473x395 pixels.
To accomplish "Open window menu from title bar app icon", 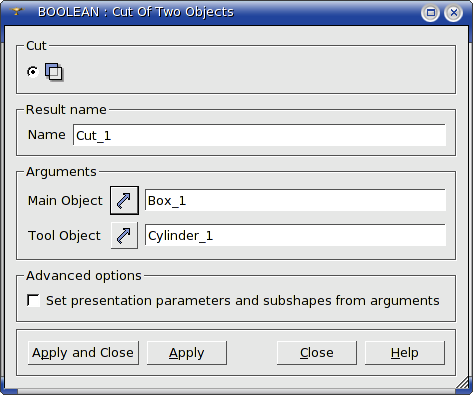I will click(x=16, y=12).
